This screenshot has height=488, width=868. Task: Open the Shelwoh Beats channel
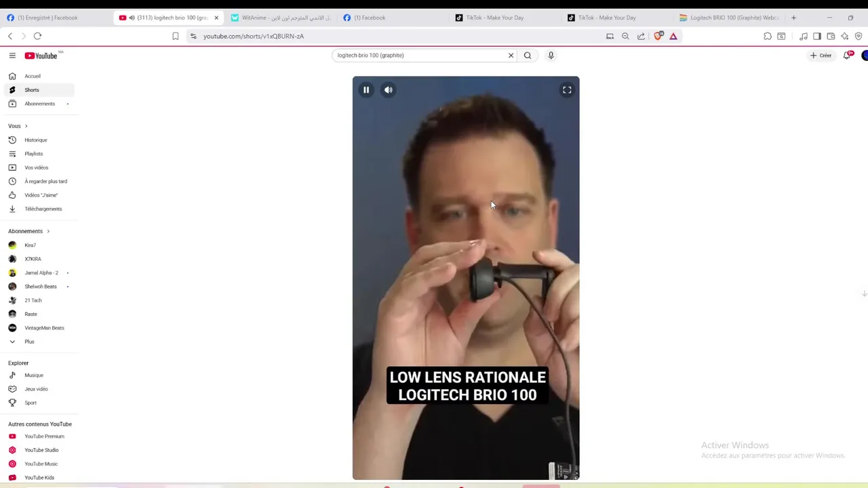click(x=39, y=286)
